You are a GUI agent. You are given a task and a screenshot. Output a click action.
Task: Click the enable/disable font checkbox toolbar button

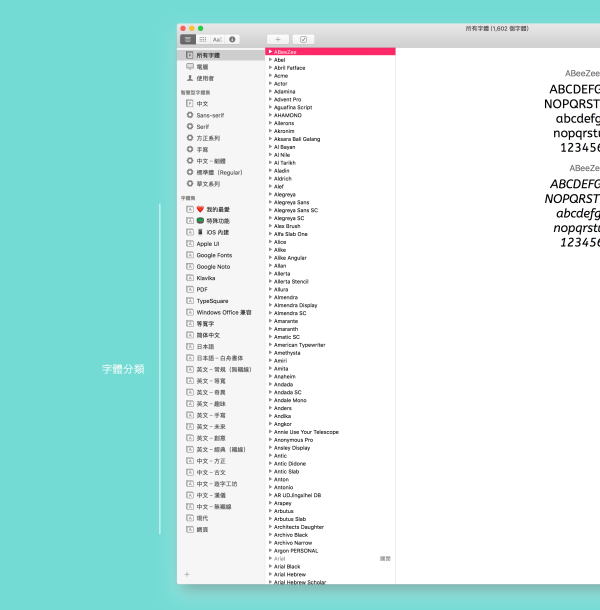(x=304, y=39)
